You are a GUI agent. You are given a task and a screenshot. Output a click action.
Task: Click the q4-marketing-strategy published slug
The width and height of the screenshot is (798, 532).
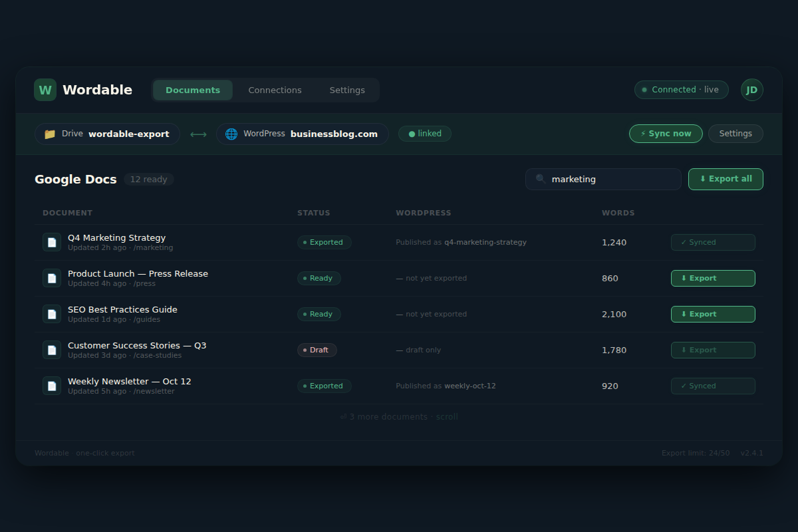(x=485, y=242)
